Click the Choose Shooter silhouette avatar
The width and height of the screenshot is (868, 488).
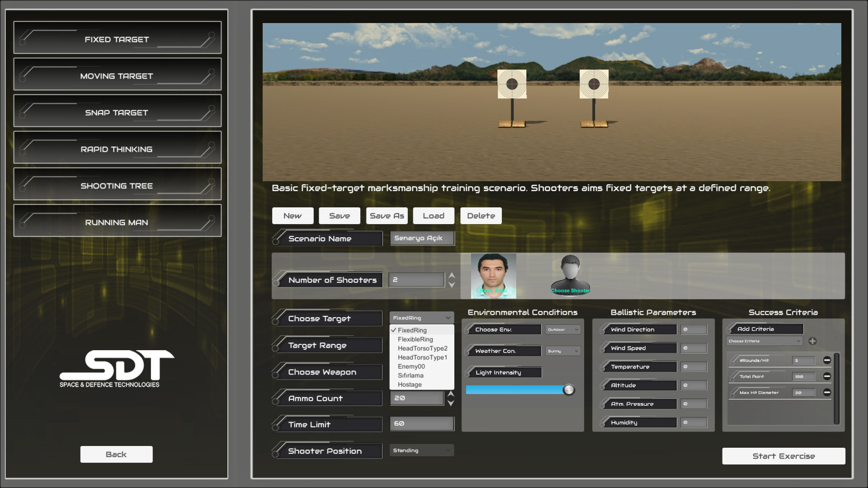pos(570,275)
